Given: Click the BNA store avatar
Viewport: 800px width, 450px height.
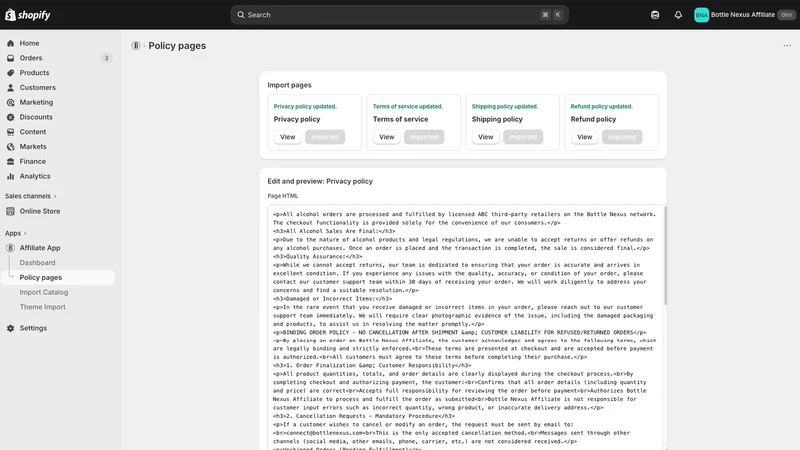Looking at the screenshot, I should tap(702, 15).
